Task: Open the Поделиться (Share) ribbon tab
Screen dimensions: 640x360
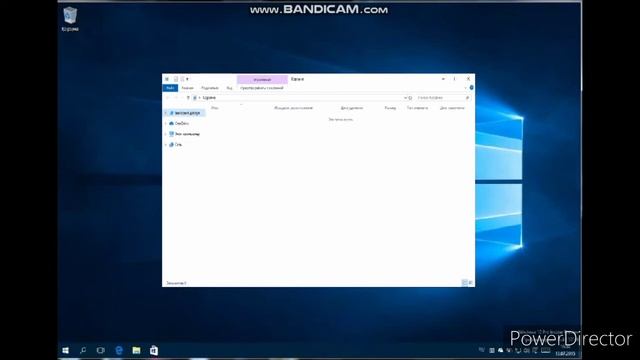Action: click(x=210, y=88)
